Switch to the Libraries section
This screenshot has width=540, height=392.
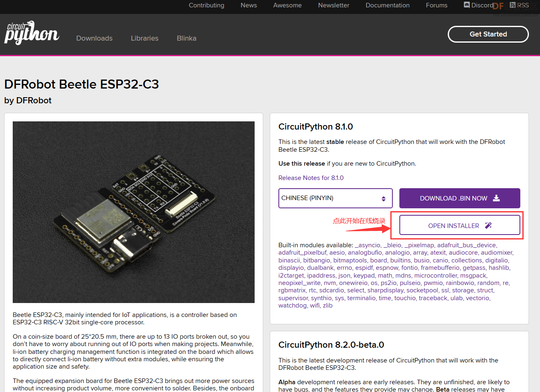click(x=144, y=38)
